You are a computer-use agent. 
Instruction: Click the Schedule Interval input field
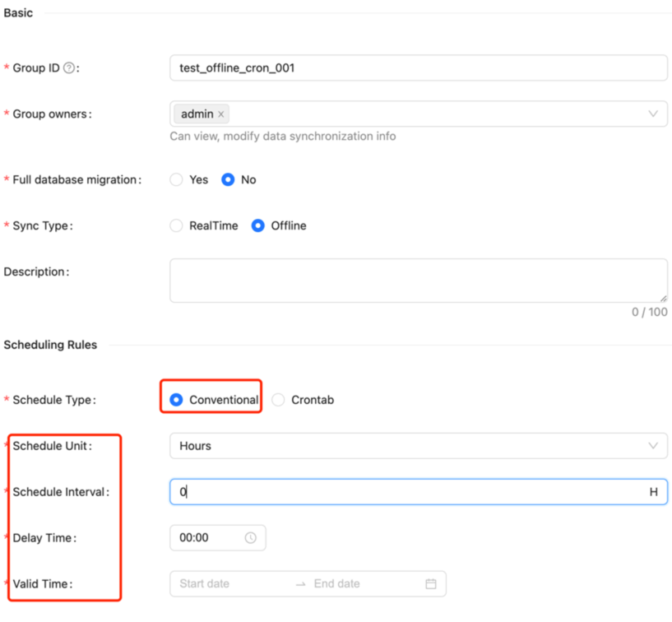coord(411,492)
